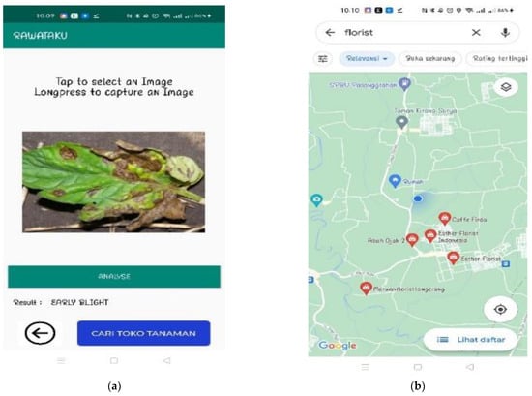Viewport: 532px width, 396px height.
Task: Clear the florist search with X icon
Action: pyautogui.click(x=476, y=33)
